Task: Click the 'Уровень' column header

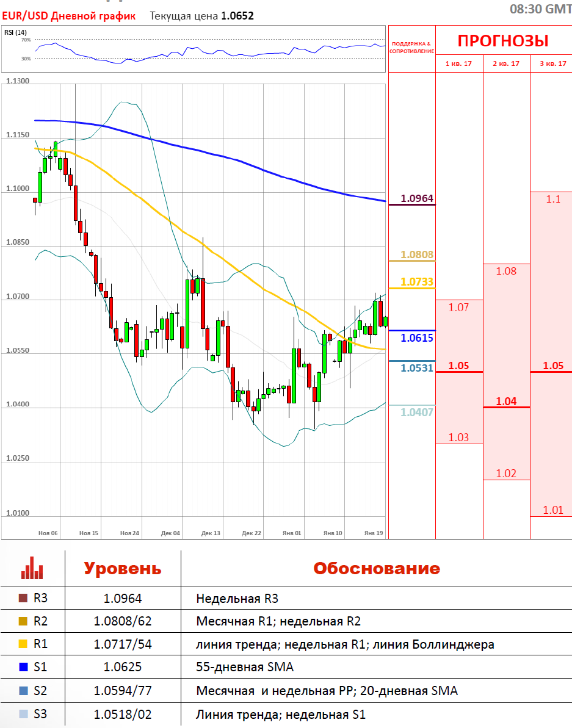Action: tap(122, 569)
